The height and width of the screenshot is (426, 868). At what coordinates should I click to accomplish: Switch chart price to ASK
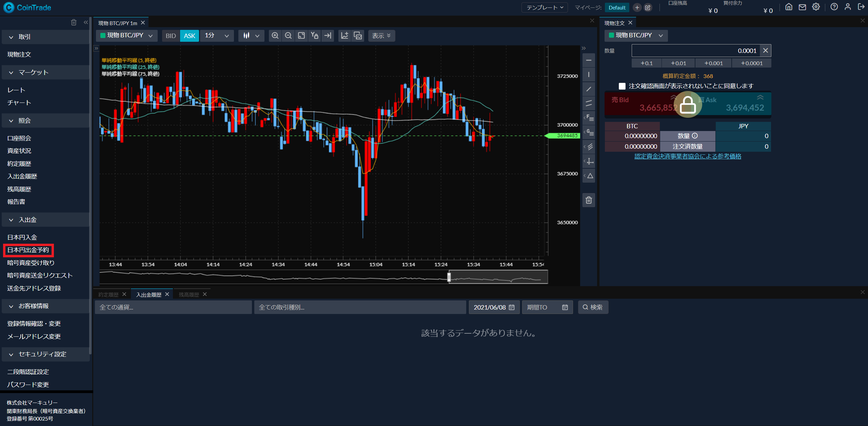click(190, 36)
